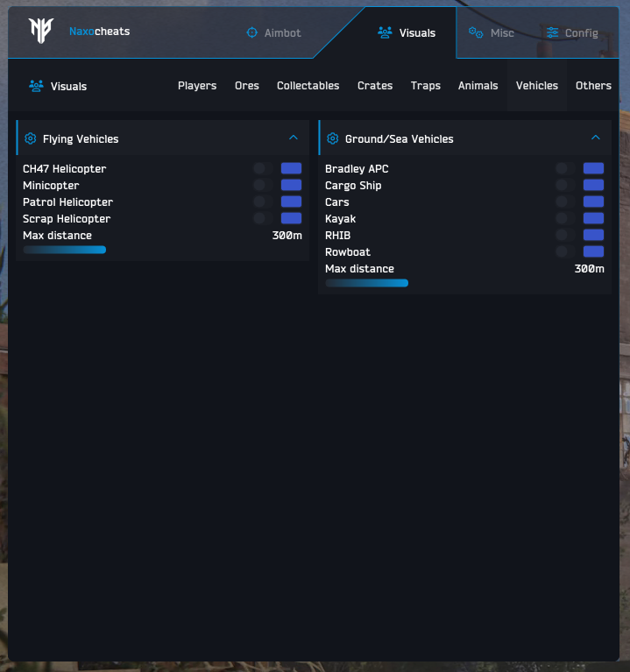Collapse the Flying Vehicles panel chevron
The width and height of the screenshot is (630, 672).
294,138
